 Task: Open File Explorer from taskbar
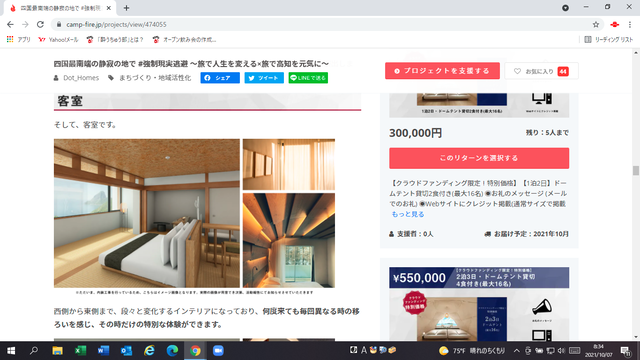(x=57, y=351)
